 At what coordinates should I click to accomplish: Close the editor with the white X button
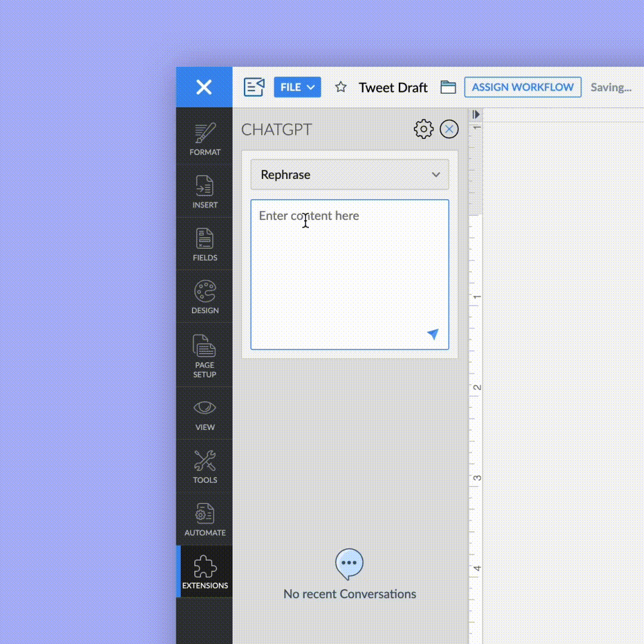(204, 87)
